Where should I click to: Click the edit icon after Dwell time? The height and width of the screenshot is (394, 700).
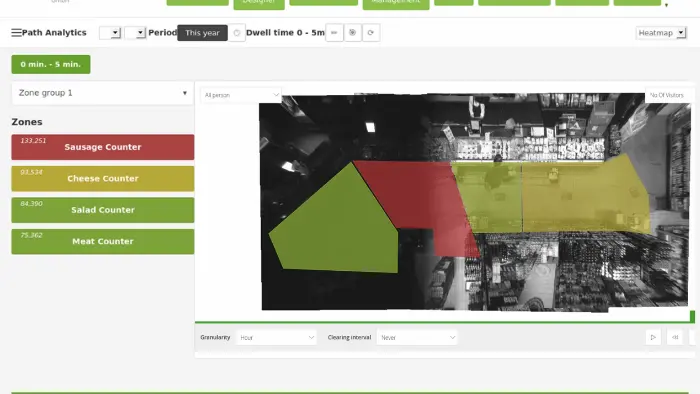click(334, 33)
